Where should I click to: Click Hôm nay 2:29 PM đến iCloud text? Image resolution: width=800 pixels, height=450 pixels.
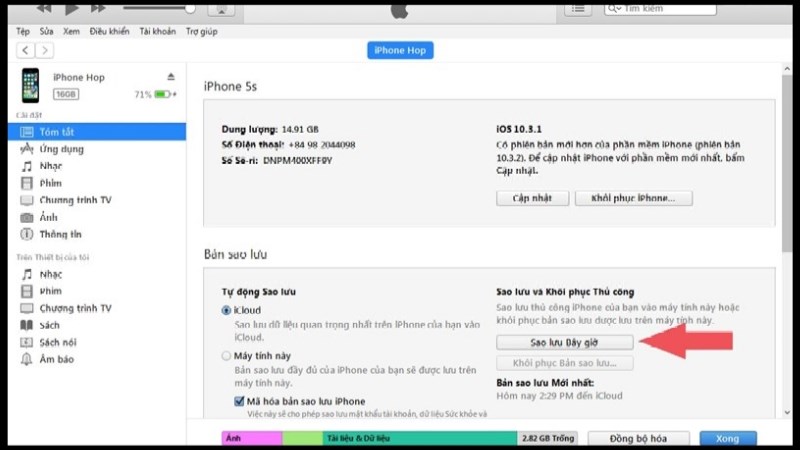click(559, 396)
